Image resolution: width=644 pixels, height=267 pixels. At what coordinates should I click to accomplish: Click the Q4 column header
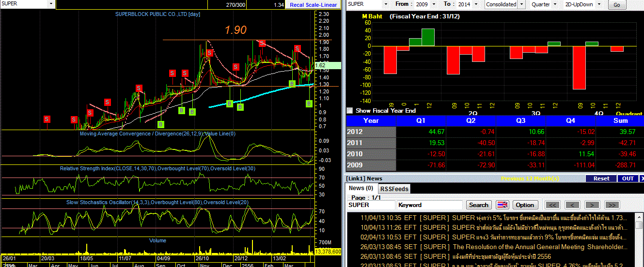(x=570, y=120)
